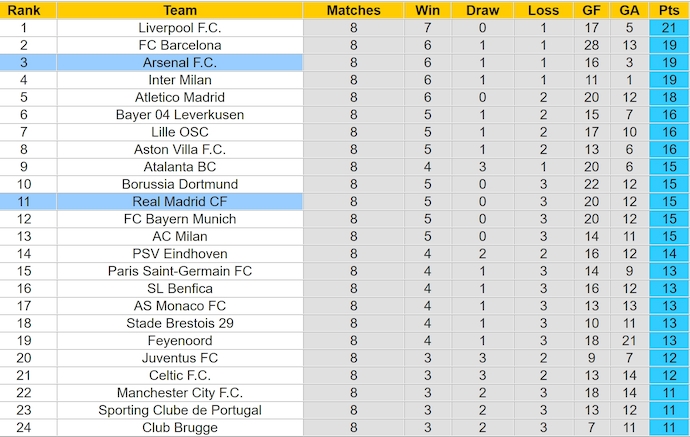Viewport: 690px width, 437px height.
Task: Open the Atletico Madrid team entry
Action: pos(180,97)
